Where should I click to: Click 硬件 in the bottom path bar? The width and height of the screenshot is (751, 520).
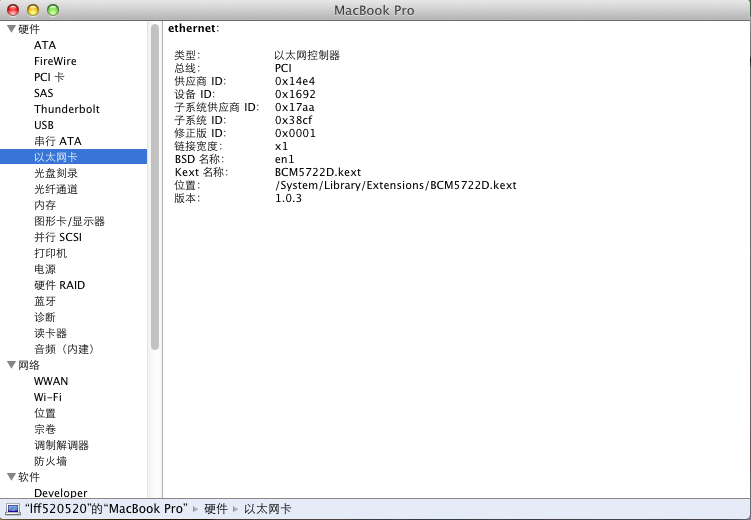(215, 509)
